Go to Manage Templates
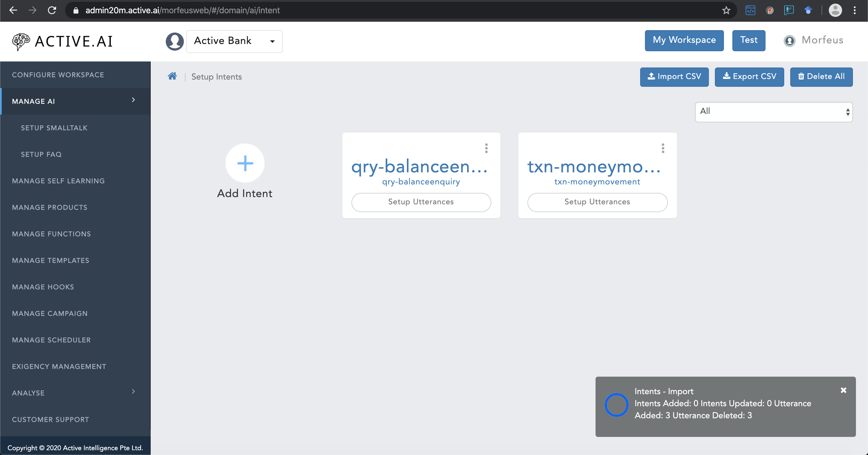This screenshot has width=868, height=455. (x=51, y=260)
